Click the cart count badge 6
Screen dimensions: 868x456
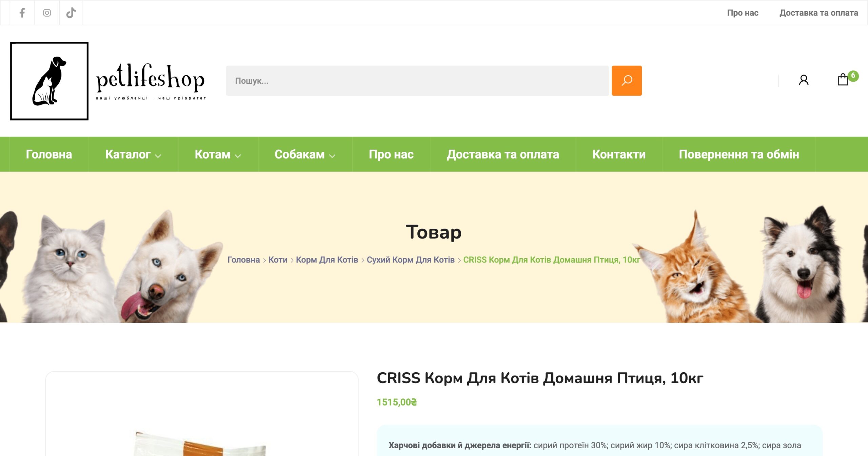(853, 76)
